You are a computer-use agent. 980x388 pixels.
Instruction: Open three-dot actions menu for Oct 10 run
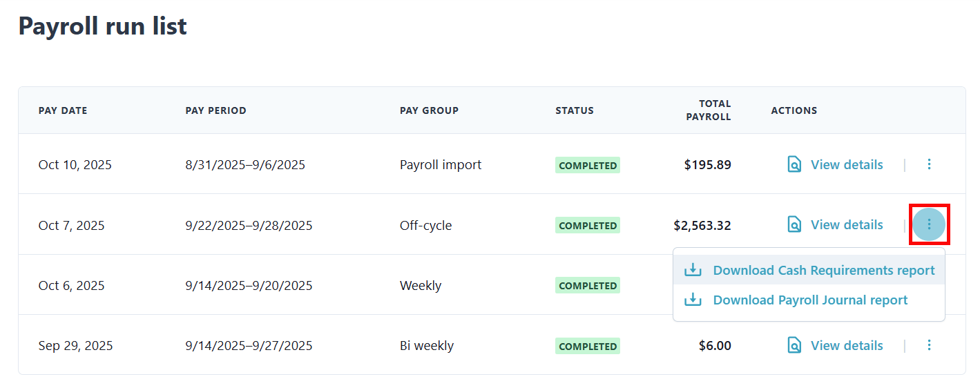pyautogui.click(x=929, y=164)
